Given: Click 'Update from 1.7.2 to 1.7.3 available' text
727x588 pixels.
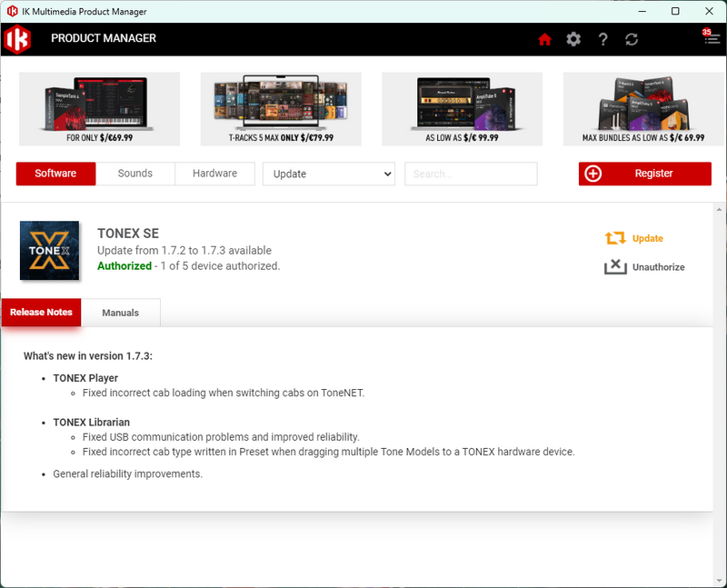Looking at the screenshot, I should click(x=184, y=251).
